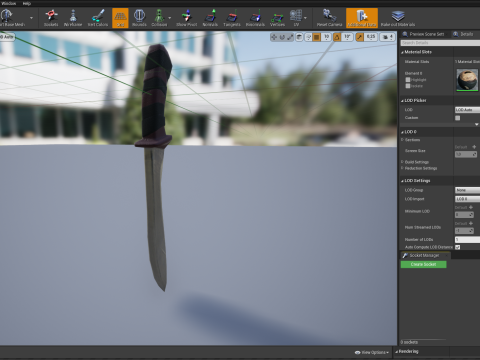Click the Screen Size value field

click(x=466, y=154)
